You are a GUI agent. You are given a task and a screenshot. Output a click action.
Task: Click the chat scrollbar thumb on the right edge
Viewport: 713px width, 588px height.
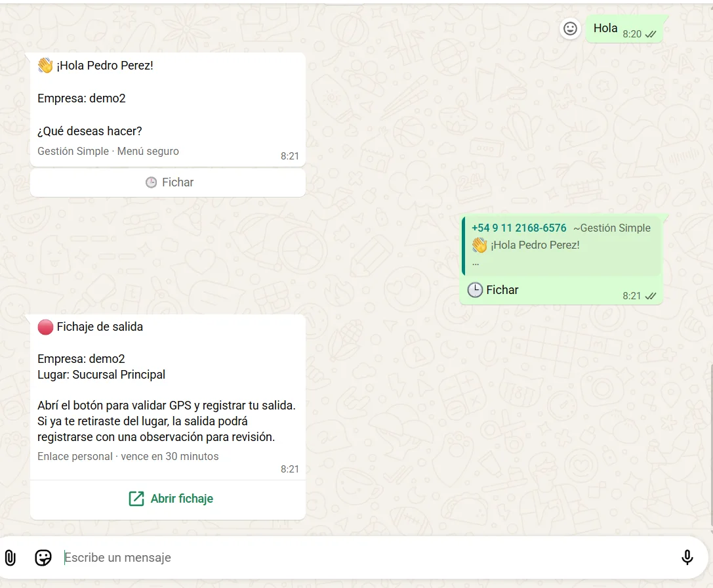click(712, 446)
